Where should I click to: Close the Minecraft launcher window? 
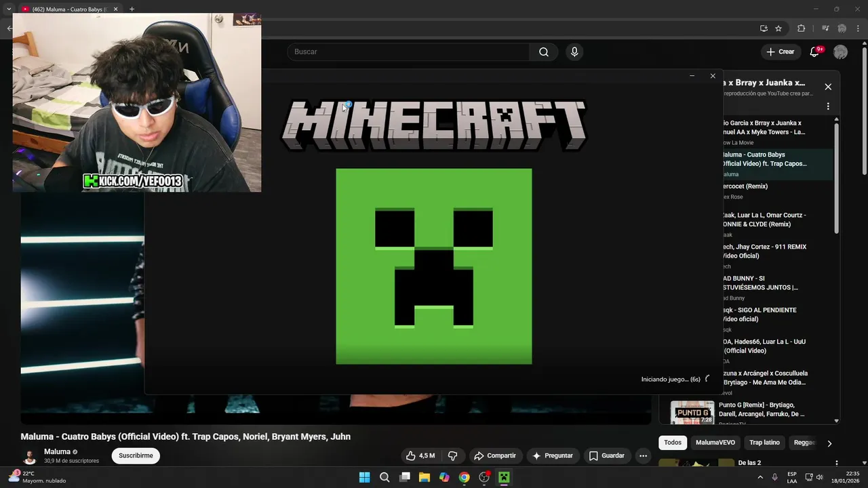(x=713, y=76)
